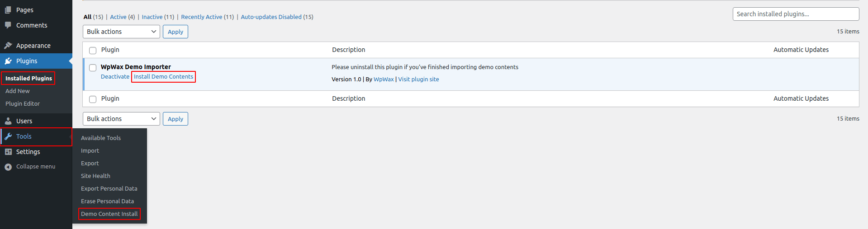Click the Comments speech bubble icon
Image resolution: width=868 pixels, height=229 pixels.
8,25
